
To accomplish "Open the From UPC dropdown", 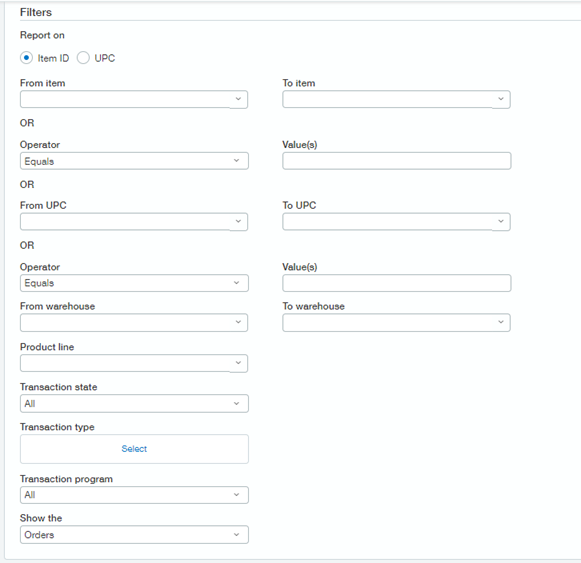I will pos(134,222).
